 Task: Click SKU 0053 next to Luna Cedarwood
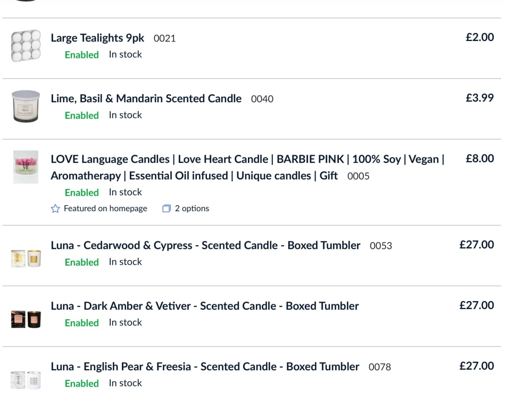381,246
